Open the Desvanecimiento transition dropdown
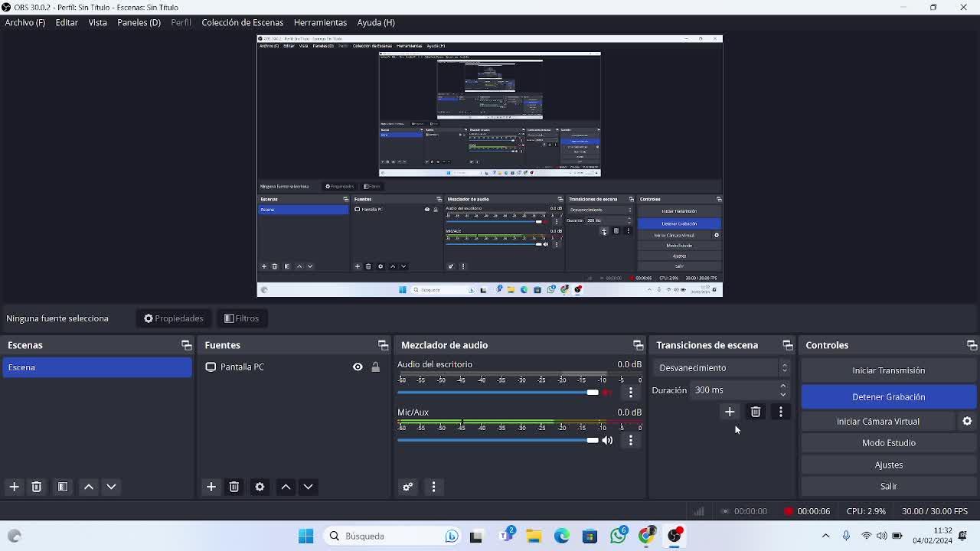The image size is (980, 551). pos(721,368)
